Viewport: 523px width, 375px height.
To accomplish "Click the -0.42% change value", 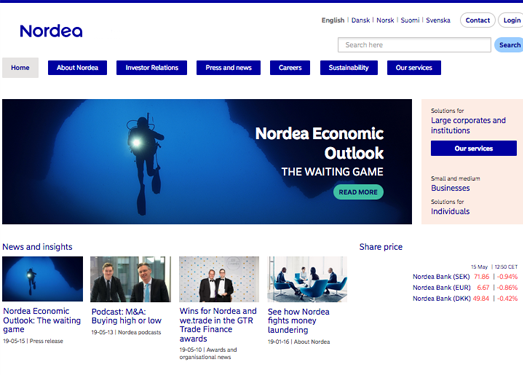I will click(x=507, y=299).
